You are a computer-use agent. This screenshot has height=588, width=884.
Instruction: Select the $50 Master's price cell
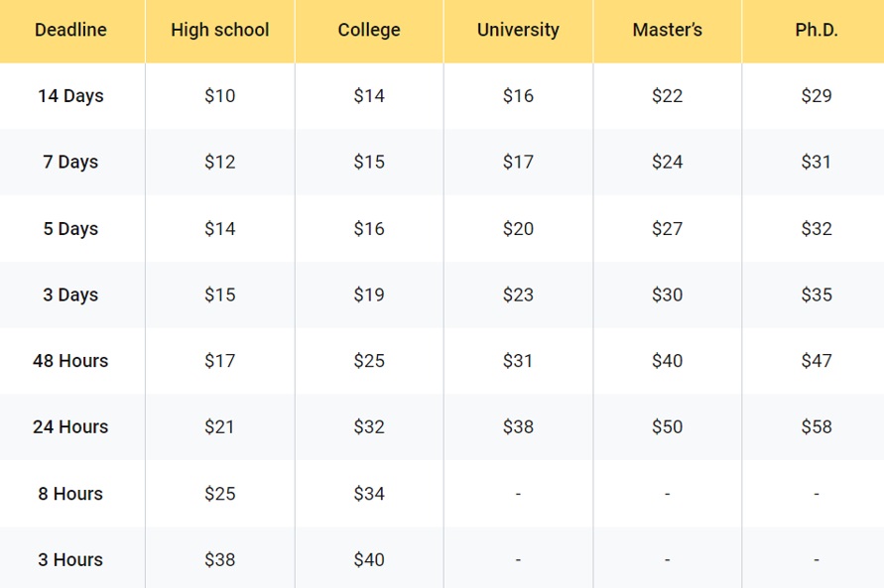[667, 427]
